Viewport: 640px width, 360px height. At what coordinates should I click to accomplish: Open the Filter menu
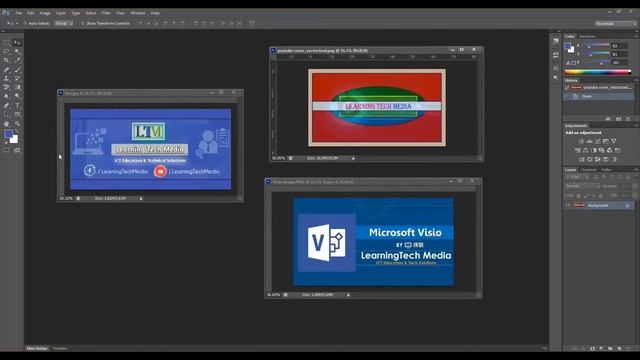[106, 13]
